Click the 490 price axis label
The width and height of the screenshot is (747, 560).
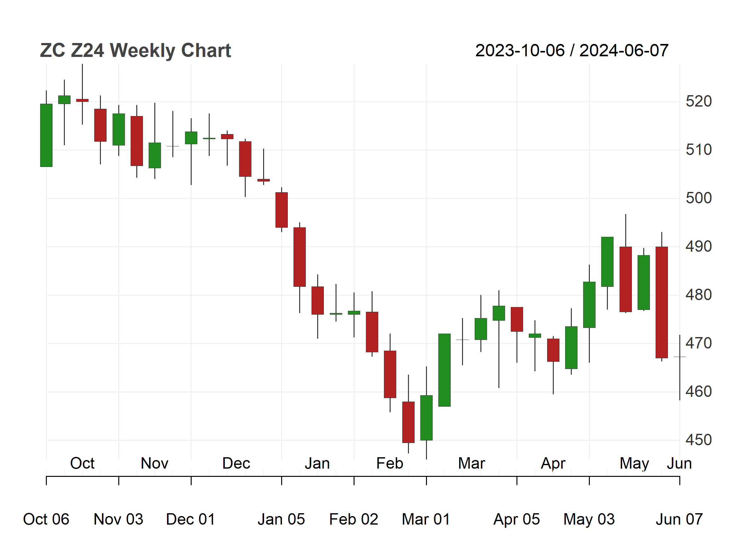(699, 246)
